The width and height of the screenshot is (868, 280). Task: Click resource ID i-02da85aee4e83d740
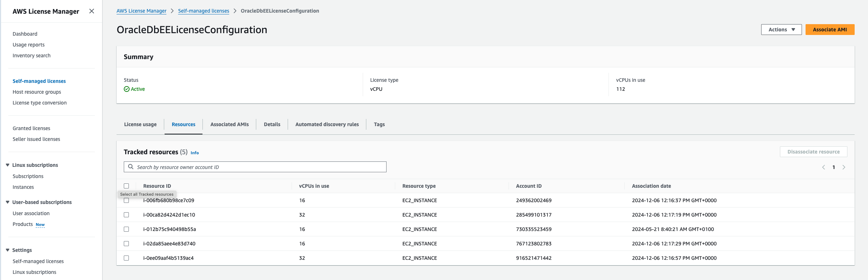(x=169, y=244)
